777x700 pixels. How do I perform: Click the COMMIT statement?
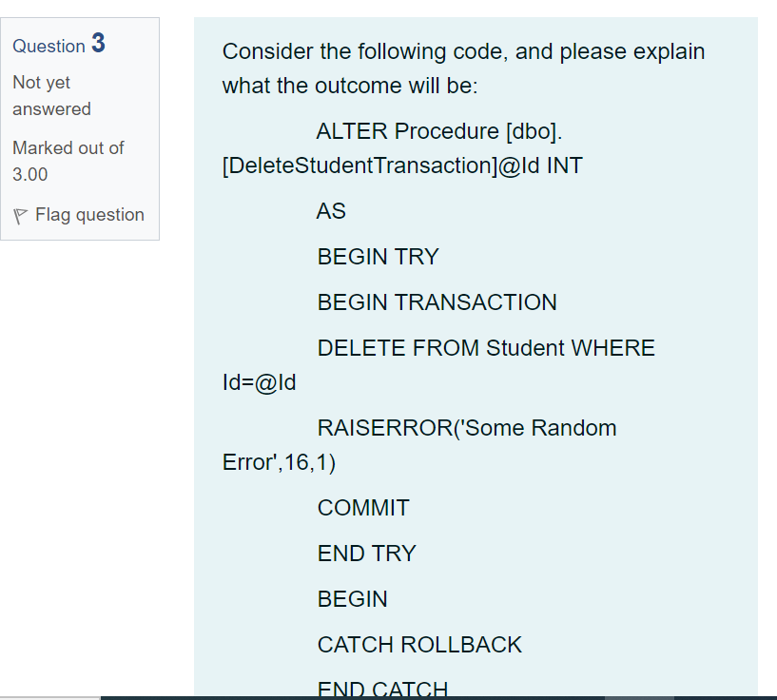click(x=362, y=508)
